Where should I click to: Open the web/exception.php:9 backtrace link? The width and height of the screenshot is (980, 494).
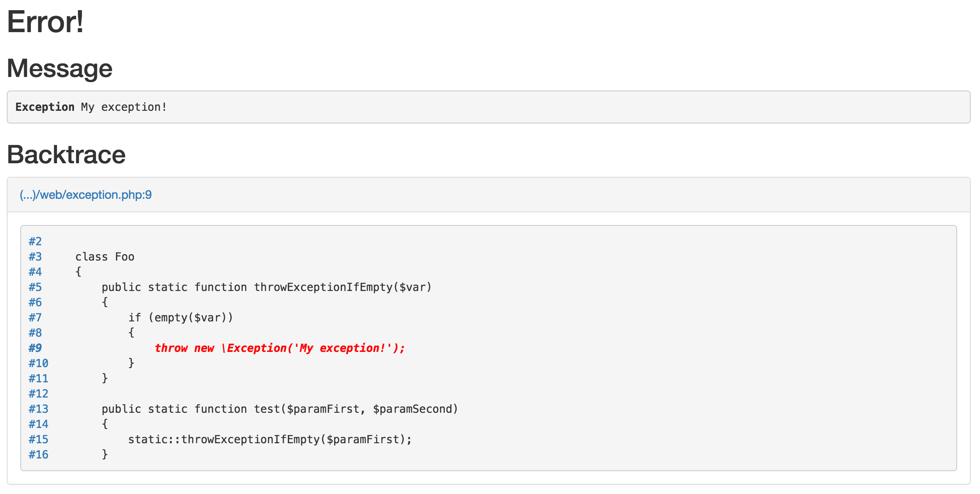(85, 195)
